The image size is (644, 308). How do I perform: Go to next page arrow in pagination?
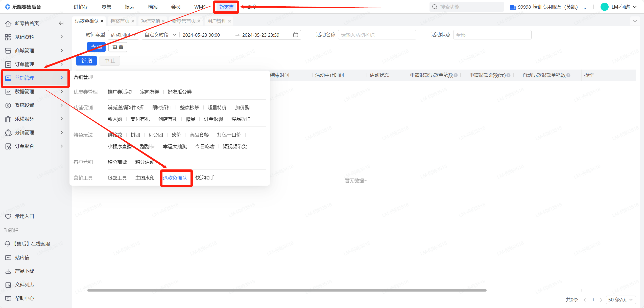601,300
